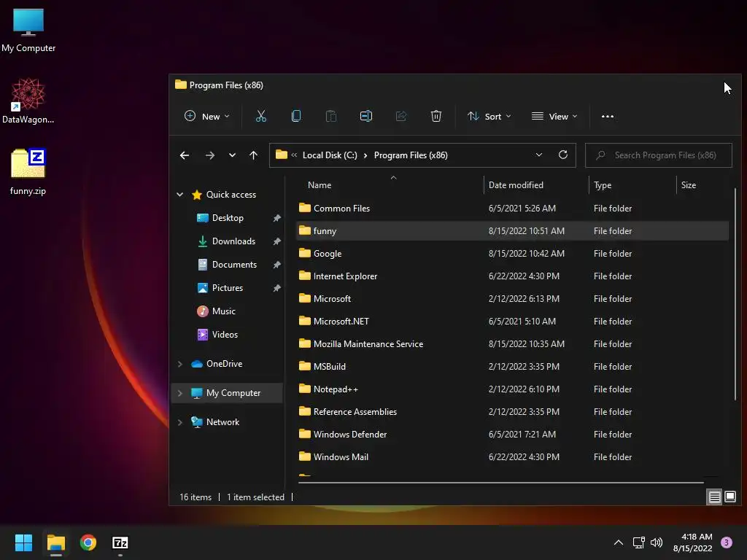Select the Notepad++ folder
The image size is (747, 560).
tap(512, 389)
